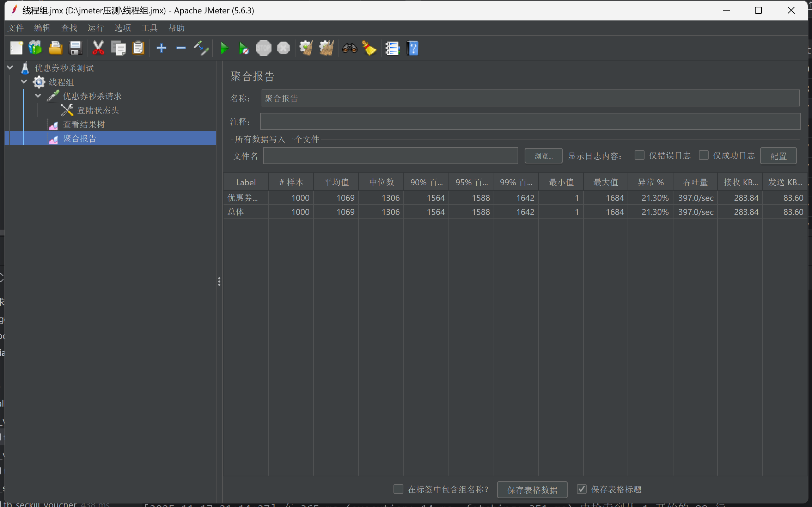This screenshot has width=812, height=507.
Task: Click the 保存表格数据 button
Action: pyautogui.click(x=532, y=490)
